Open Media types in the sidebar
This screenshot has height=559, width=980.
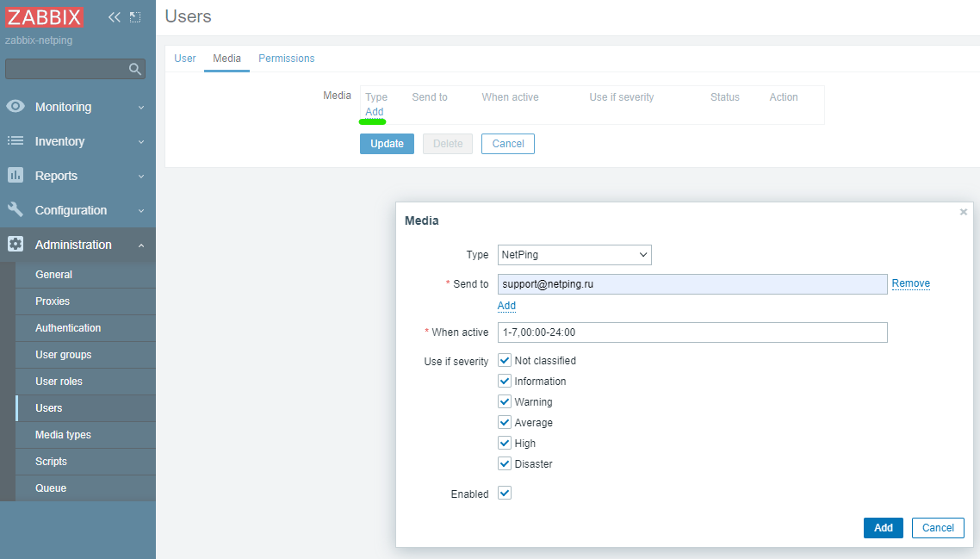tap(63, 435)
